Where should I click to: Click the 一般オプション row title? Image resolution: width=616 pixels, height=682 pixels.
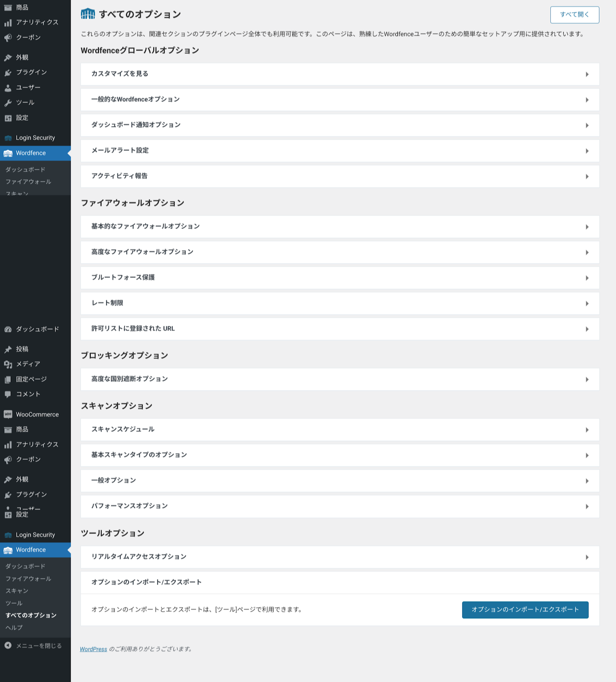[114, 480]
